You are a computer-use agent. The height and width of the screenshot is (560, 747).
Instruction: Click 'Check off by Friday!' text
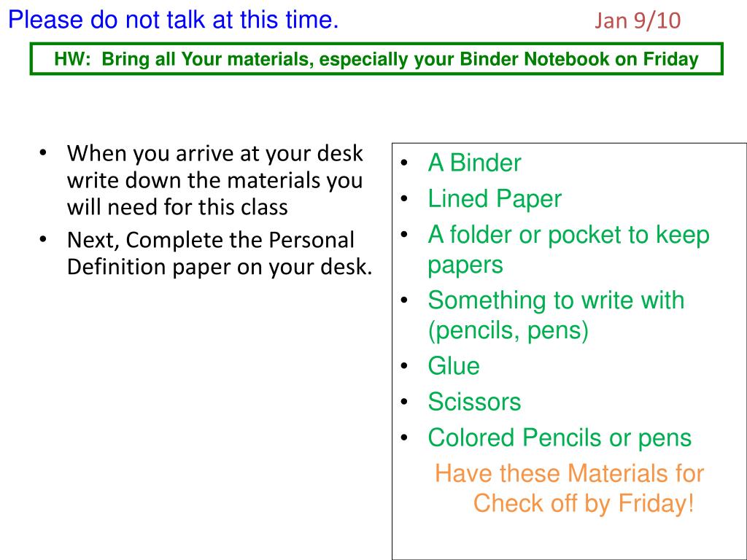(x=583, y=504)
